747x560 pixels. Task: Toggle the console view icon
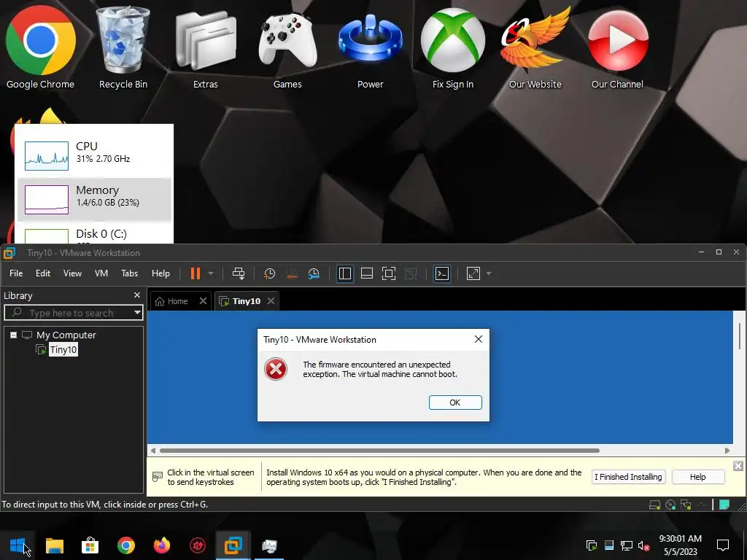coord(442,273)
